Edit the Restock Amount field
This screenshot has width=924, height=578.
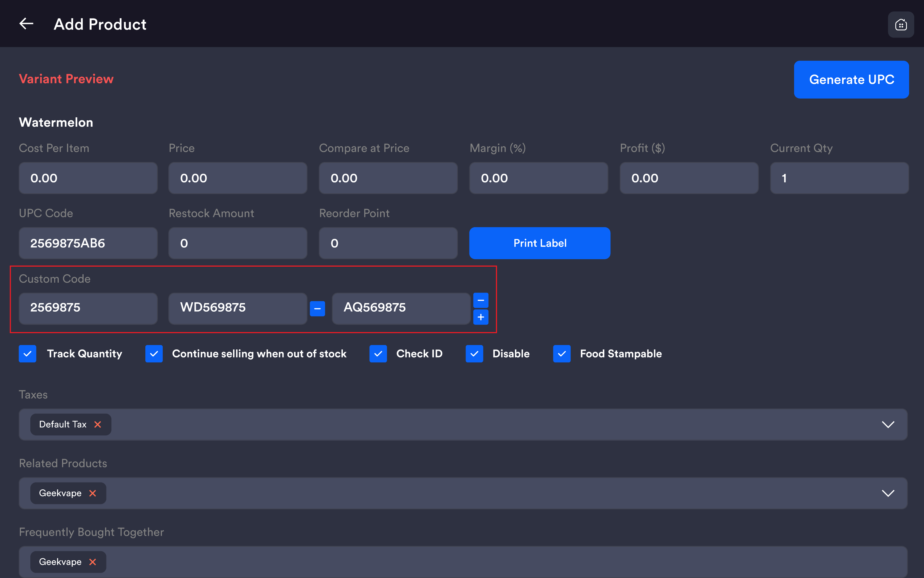coord(238,243)
